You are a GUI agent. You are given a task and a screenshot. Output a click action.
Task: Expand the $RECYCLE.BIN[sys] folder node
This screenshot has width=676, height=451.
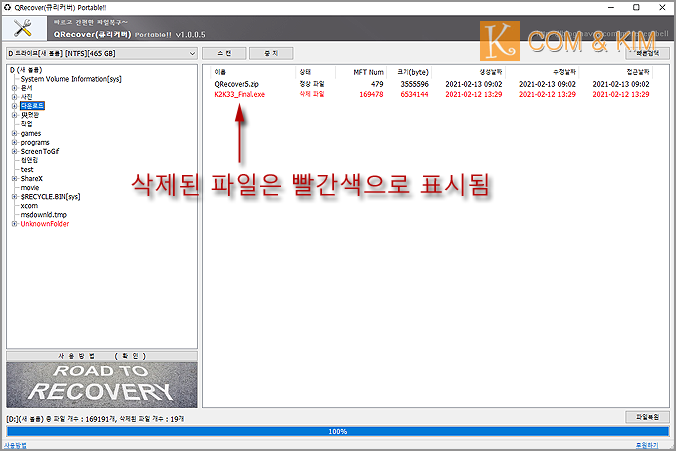15,197
